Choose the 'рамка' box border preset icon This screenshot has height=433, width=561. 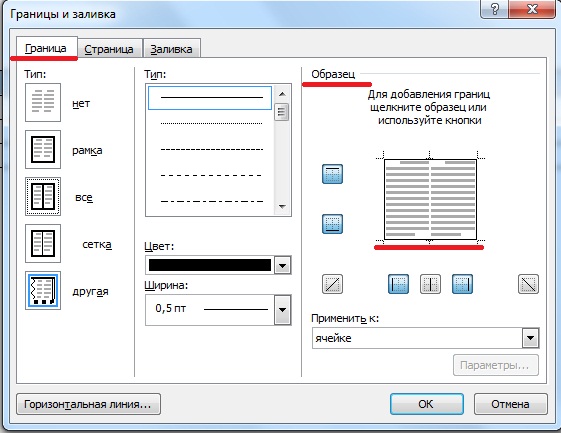(43, 149)
